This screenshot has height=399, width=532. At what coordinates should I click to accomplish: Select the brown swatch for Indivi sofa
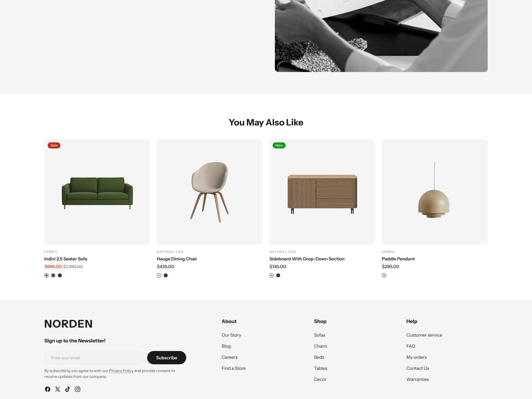pyautogui.click(x=60, y=275)
